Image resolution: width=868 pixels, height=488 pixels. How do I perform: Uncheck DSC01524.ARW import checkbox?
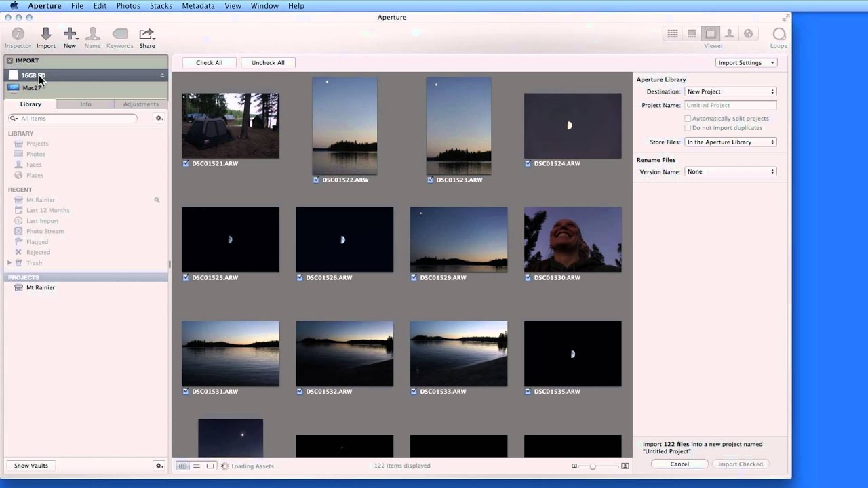(x=528, y=163)
